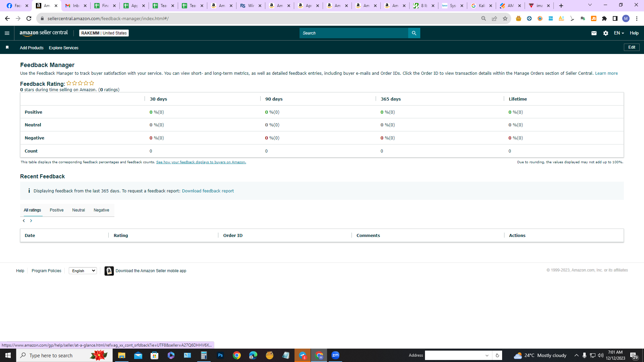Open Microsoft Edge from the taskbar
Viewport: 644px width, 362px height.
(x=253, y=355)
